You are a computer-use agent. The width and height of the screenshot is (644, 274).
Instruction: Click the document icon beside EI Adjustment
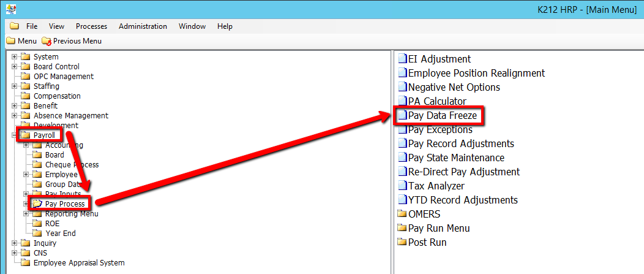point(402,59)
